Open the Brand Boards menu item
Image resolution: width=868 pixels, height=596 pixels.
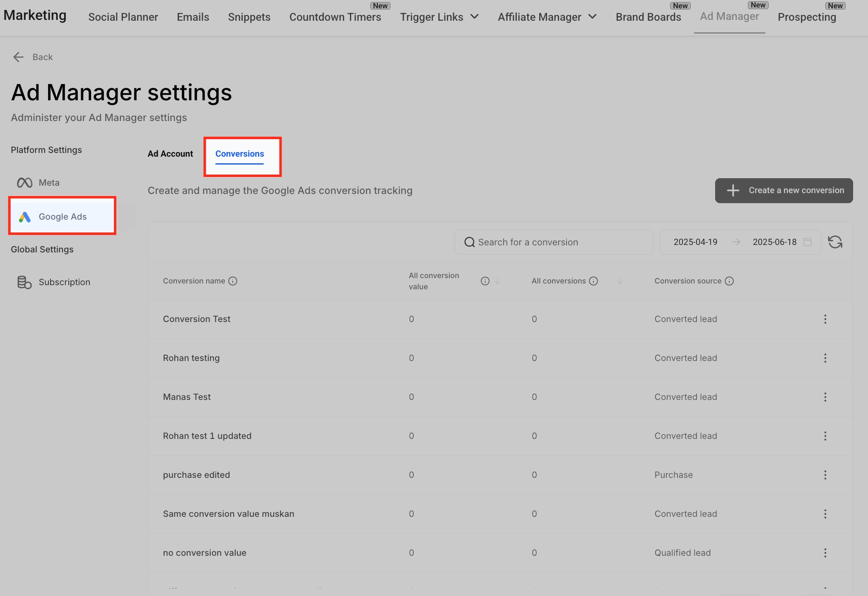648,17
